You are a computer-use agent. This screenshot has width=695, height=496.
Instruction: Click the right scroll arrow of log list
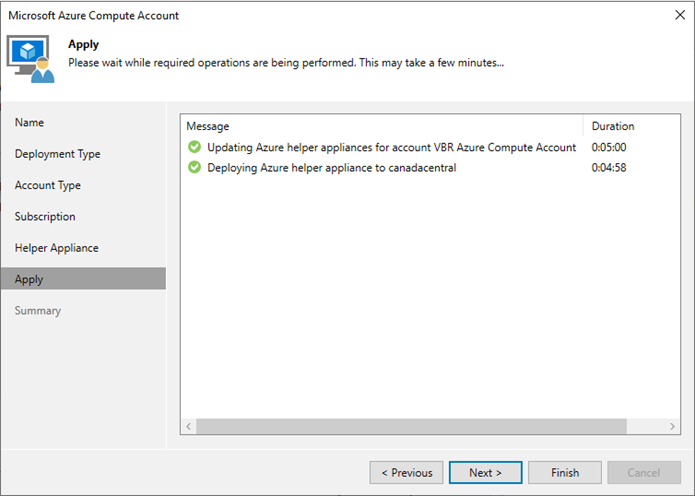pos(672,426)
